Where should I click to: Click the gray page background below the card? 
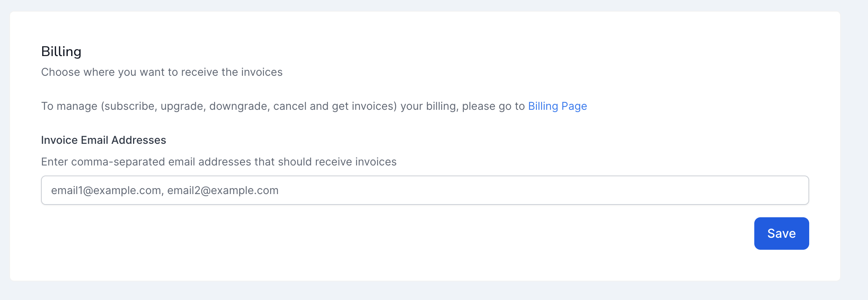(425, 291)
